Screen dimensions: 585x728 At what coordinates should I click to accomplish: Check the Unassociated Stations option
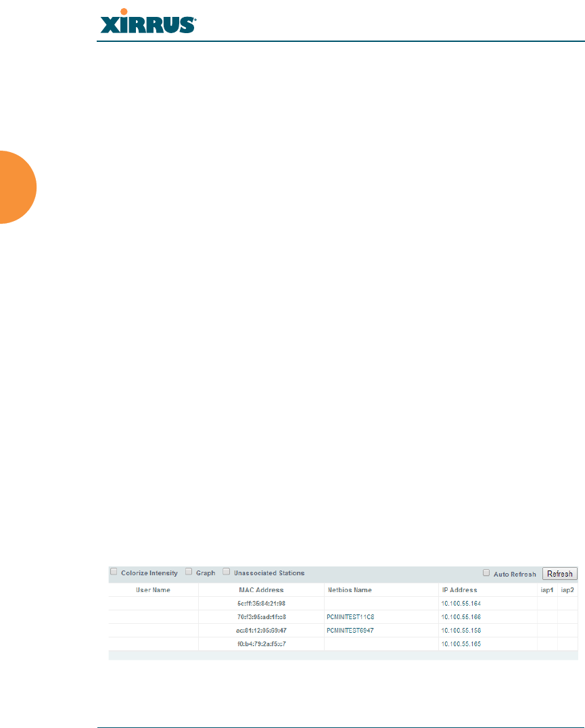[227, 572]
